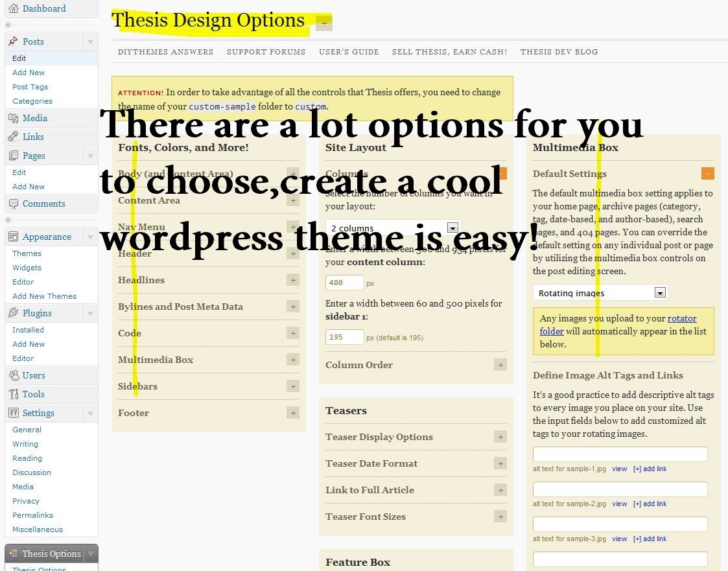
Task: Click the Plugins plug icon
Action: point(14,313)
